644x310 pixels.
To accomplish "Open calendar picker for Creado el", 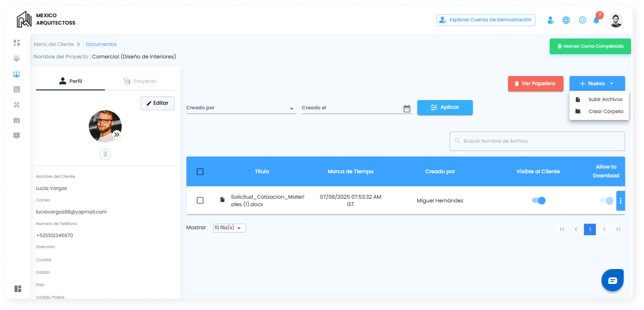I will [x=407, y=109].
